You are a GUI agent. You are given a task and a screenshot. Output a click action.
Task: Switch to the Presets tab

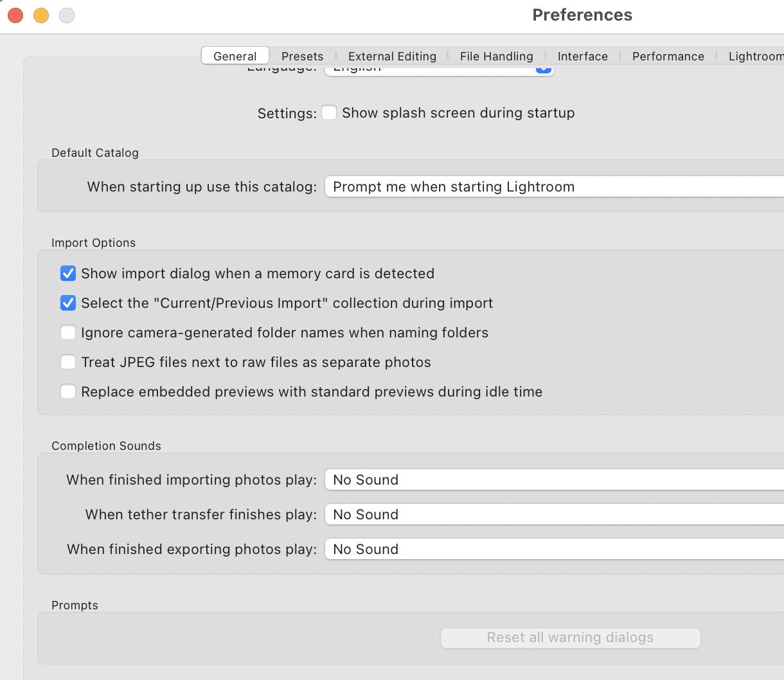tap(302, 56)
